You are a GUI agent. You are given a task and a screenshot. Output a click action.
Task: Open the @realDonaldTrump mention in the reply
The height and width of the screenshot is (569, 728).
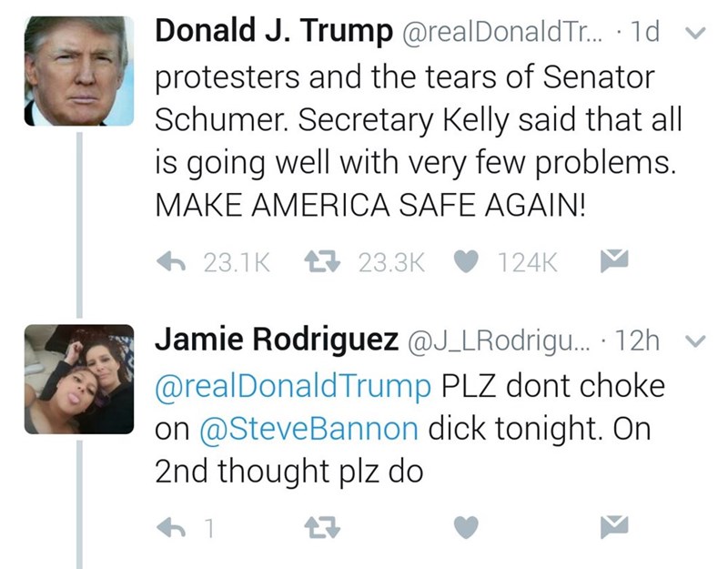coord(295,386)
